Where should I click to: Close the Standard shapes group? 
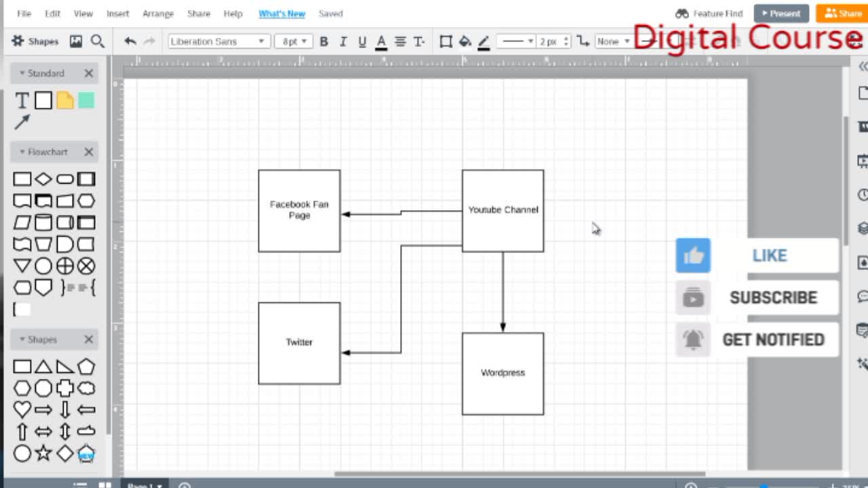point(89,73)
